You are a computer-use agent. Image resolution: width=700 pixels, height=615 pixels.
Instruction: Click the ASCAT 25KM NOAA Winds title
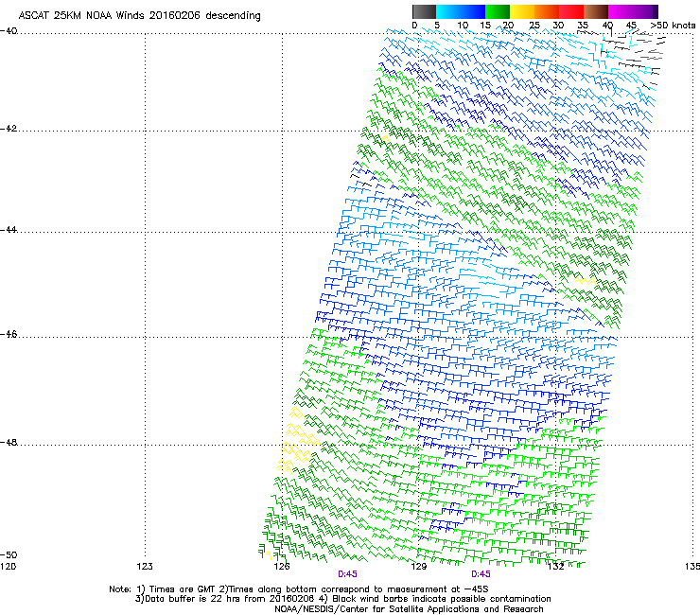[x=139, y=16]
